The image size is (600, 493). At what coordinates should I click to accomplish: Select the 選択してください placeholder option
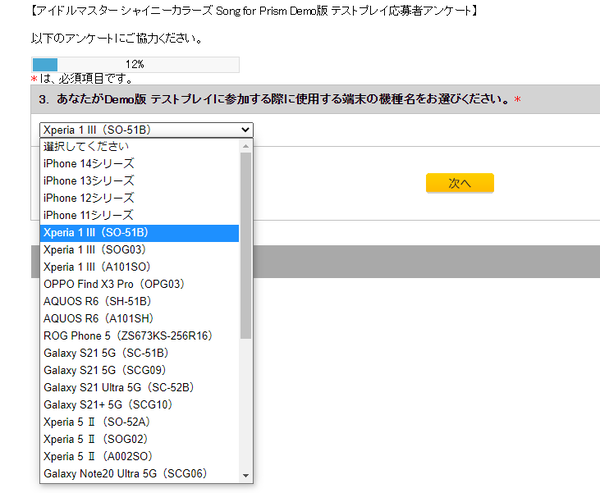[x=140, y=146]
